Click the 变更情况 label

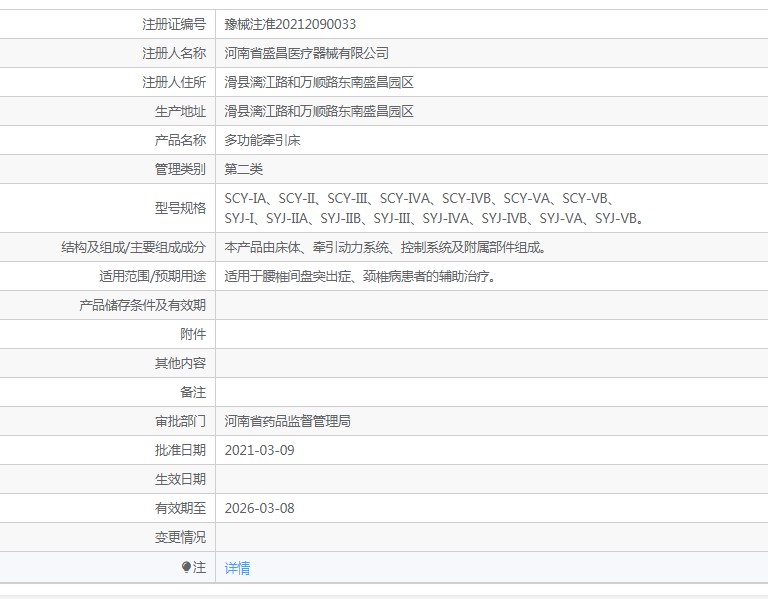pos(180,537)
